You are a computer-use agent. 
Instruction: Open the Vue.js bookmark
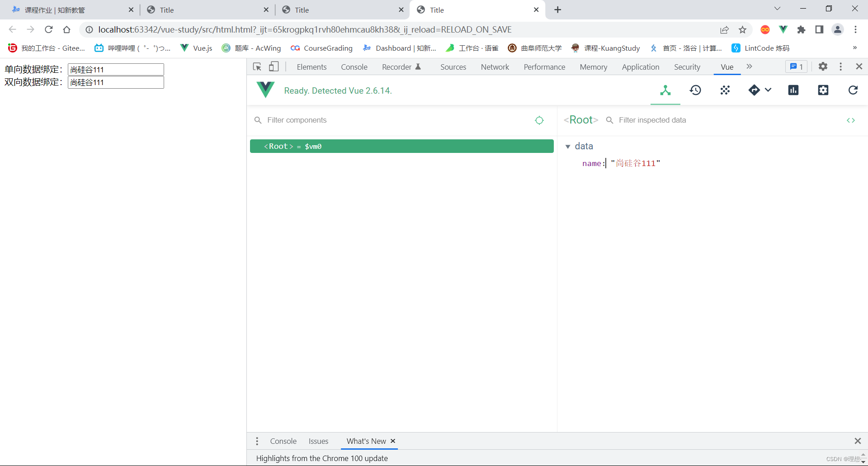pos(196,48)
